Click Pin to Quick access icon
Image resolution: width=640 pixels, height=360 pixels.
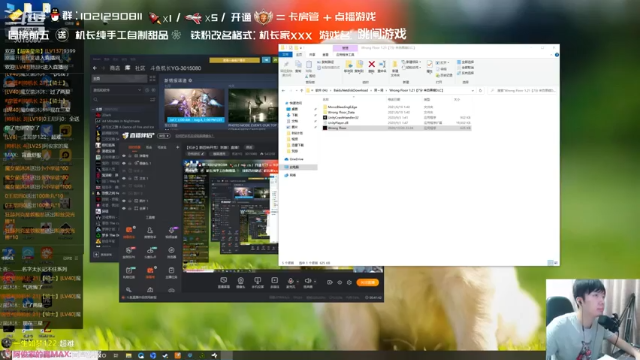coord(286,65)
